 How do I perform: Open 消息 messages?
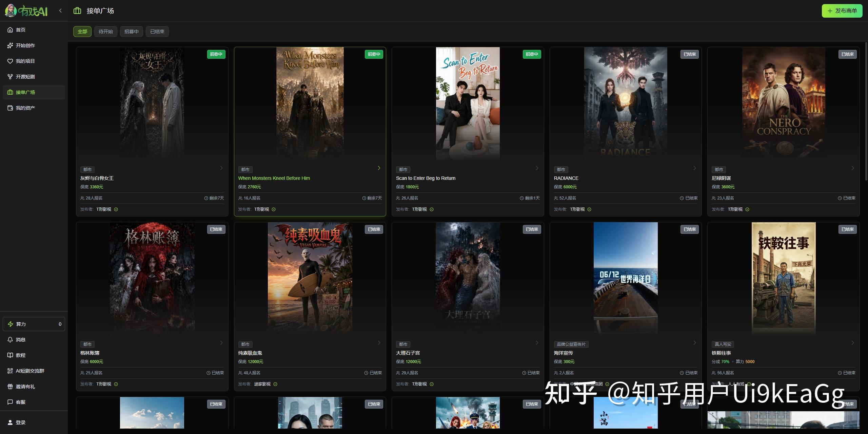click(x=34, y=340)
